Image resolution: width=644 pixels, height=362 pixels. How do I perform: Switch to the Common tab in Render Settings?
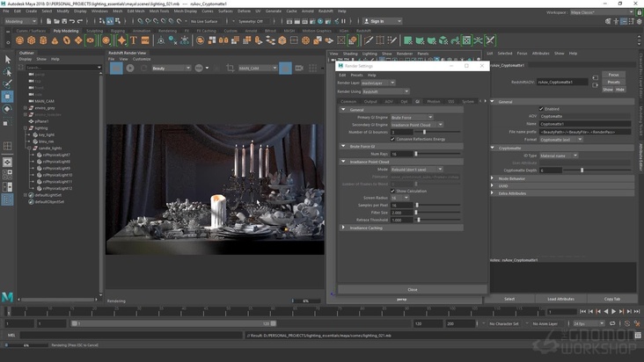point(348,101)
